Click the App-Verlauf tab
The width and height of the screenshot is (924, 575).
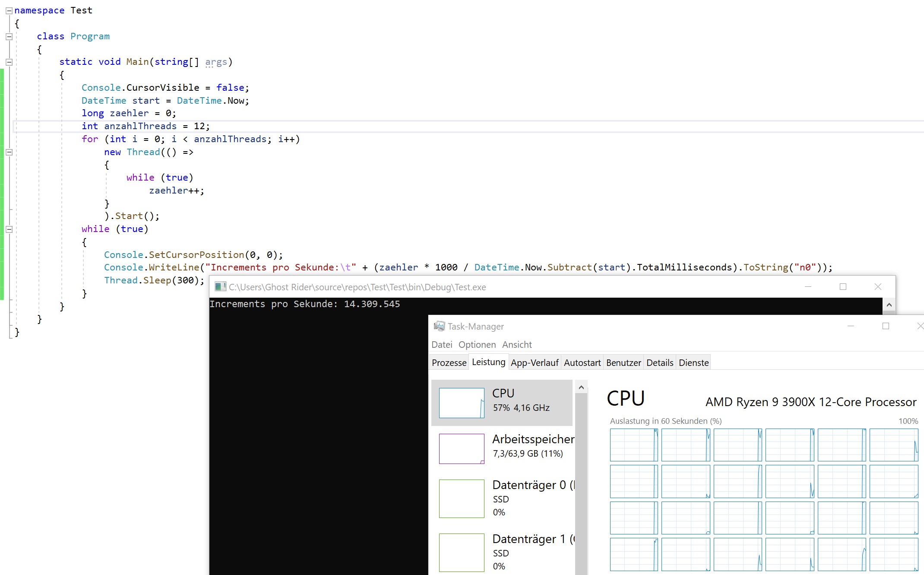click(534, 362)
